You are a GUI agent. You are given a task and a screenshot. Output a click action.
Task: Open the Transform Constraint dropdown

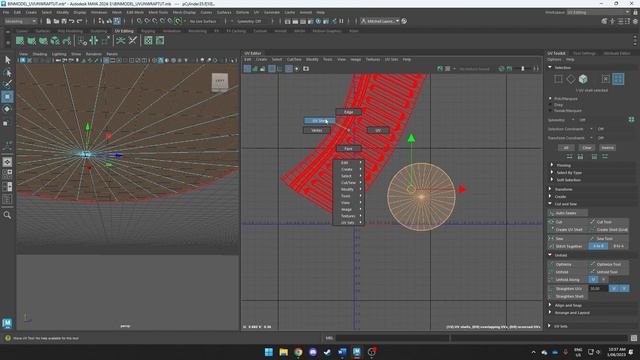[x=591, y=138]
